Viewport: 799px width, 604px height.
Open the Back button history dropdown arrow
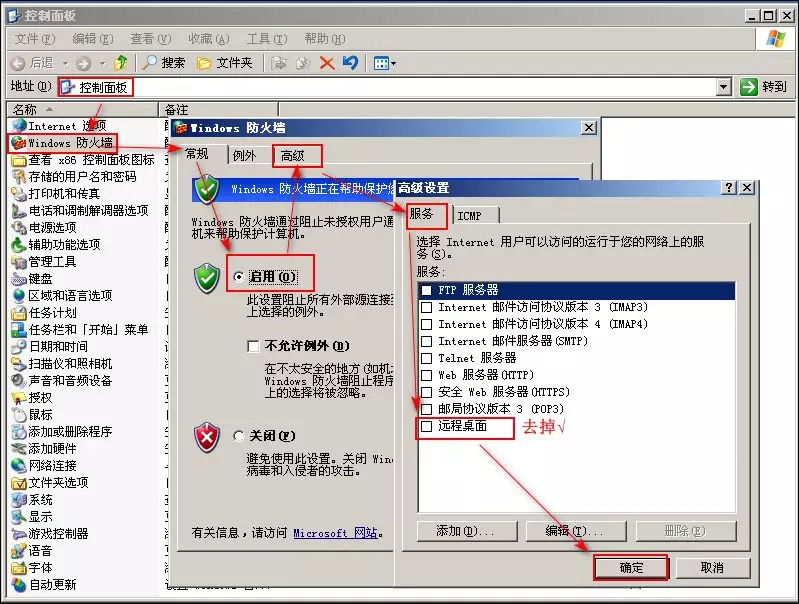[62, 63]
